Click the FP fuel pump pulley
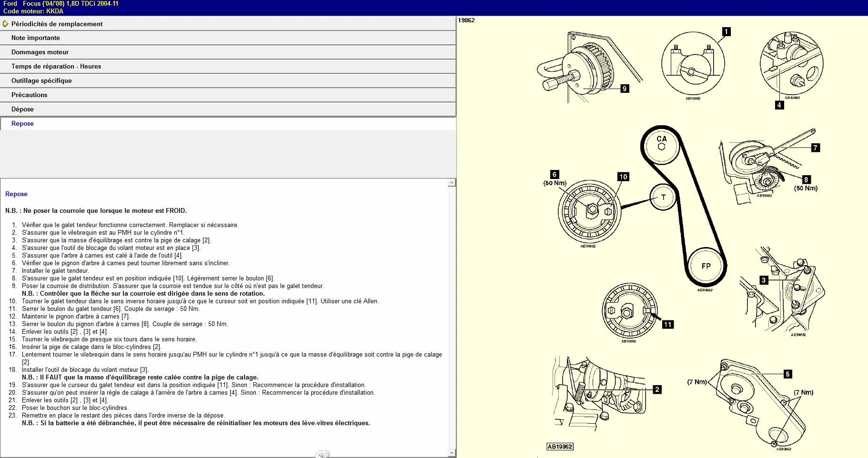This screenshot has height=458, width=868. coord(706,266)
